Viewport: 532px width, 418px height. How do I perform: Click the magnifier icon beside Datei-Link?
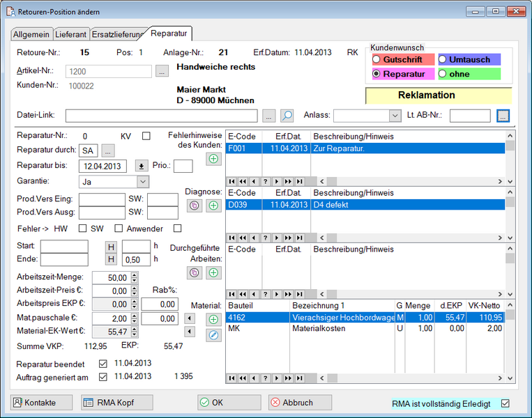pos(287,116)
